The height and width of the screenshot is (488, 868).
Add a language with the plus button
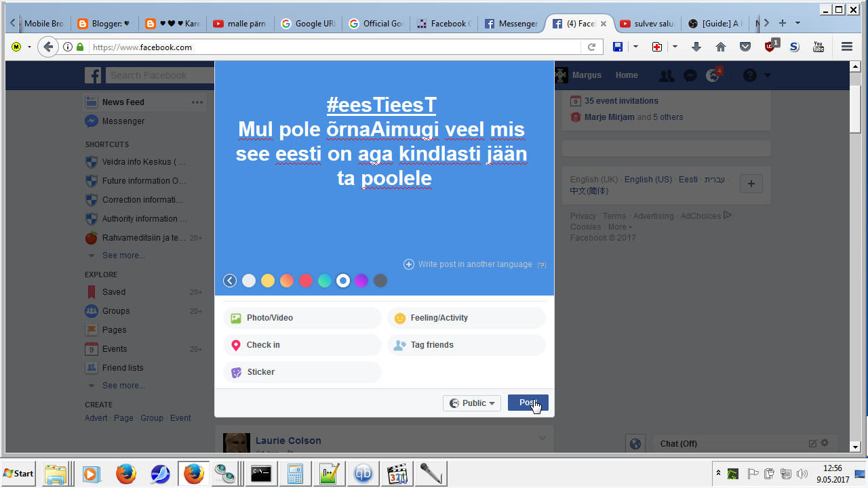pos(751,184)
